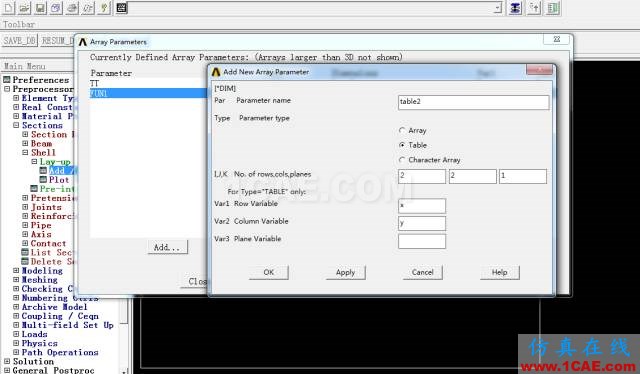Click the Var1 Row Variable field
Viewport: 640px width, 374px height.
click(422, 206)
